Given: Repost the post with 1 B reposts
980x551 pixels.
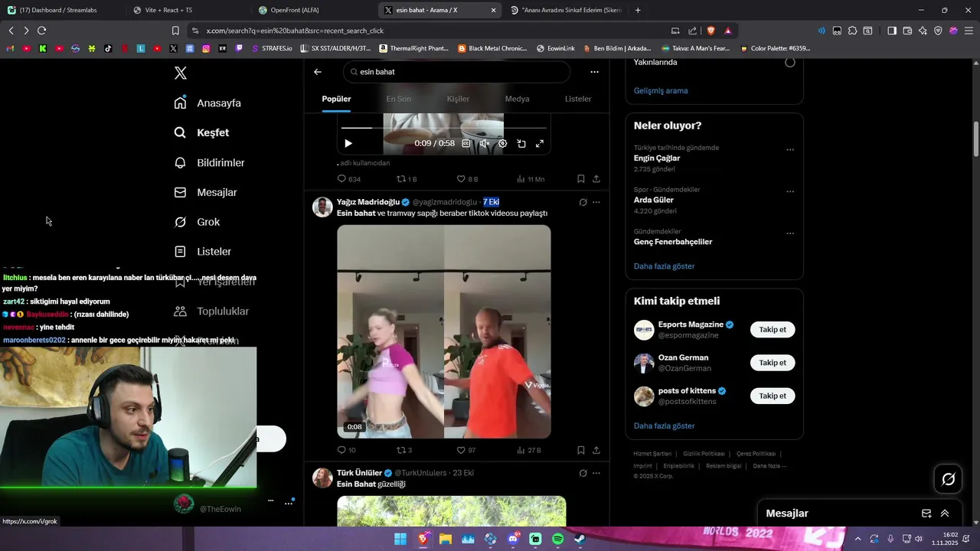Looking at the screenshot, I should click(x=406, y=179).
